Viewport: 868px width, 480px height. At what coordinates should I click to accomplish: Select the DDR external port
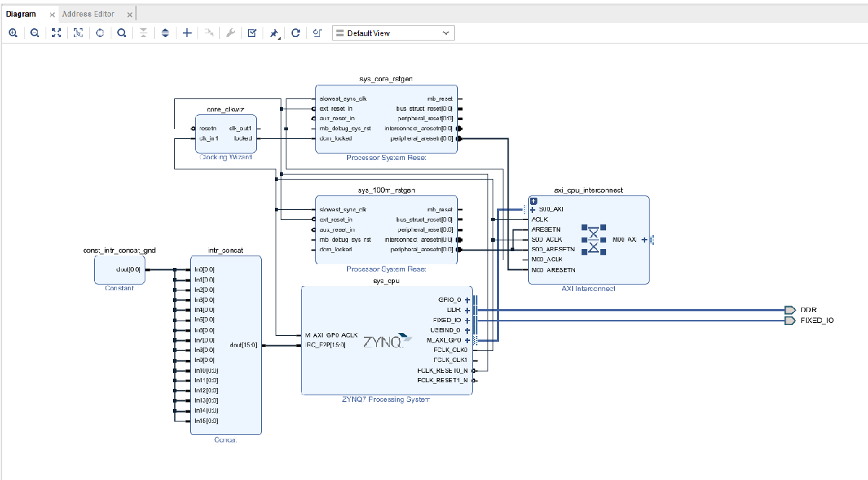[791, 310]
